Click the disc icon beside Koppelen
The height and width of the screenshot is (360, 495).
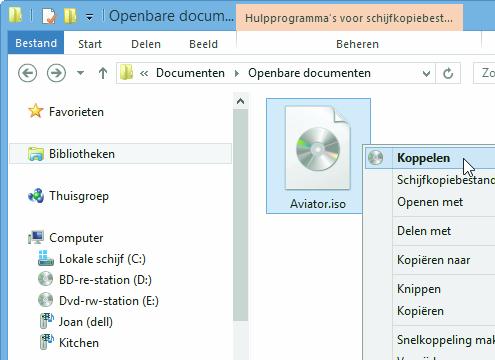[x=375, y=158]
